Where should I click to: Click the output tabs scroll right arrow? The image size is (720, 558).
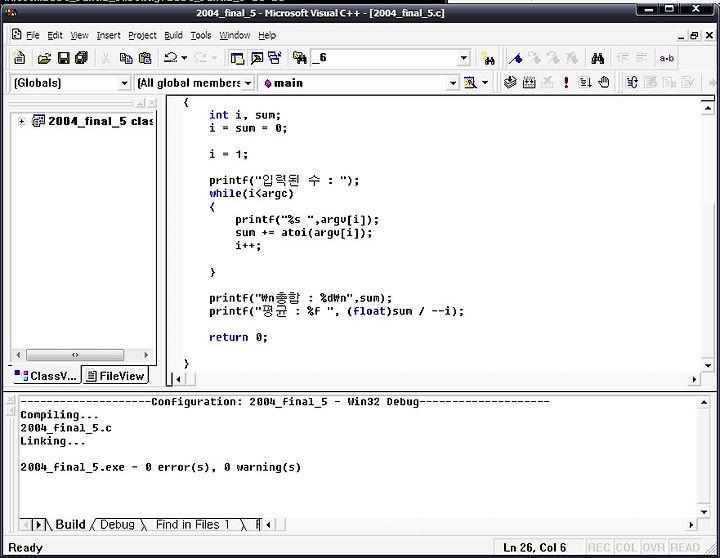pyautogui.click(x=39, y=524)
